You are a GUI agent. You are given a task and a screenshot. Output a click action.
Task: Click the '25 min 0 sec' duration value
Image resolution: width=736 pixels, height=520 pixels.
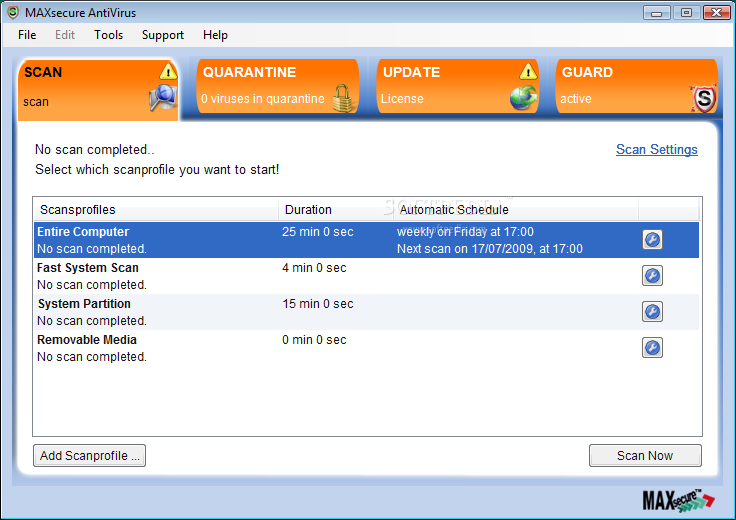click(x=318, y=232)
